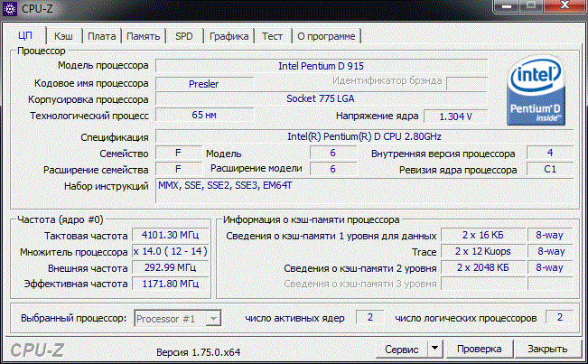Click the 8-way value in the Trace row
Screen dimensions: 588x364
[x=550, y=251]
